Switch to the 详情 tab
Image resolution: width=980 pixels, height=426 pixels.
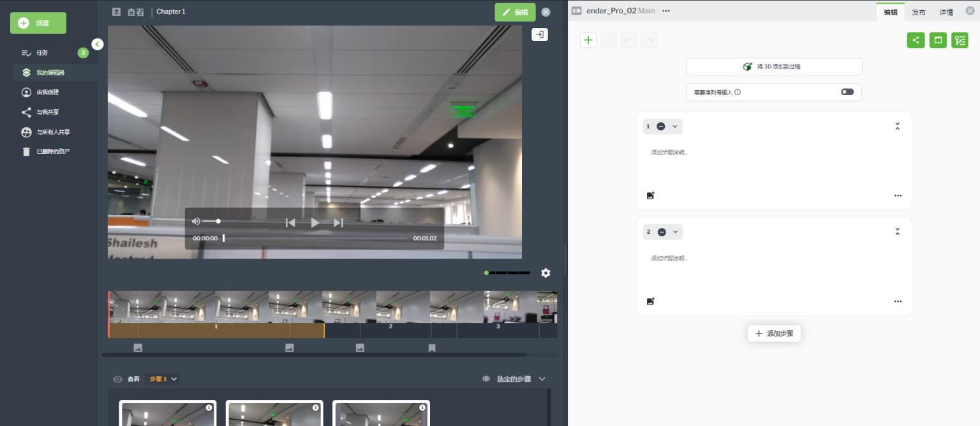pyautogui.click(x=946, y=12)
